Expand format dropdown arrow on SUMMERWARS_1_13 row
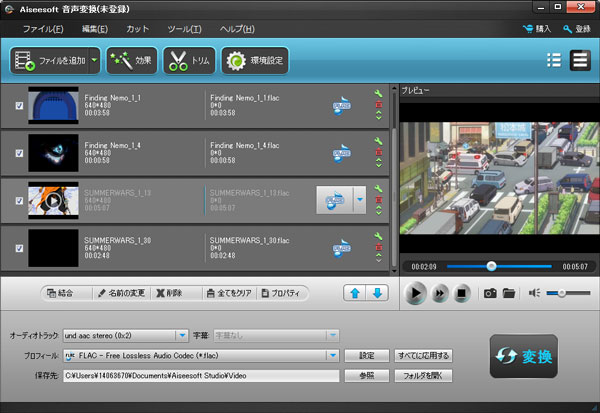Screen dimensions: 600x413 click(360, 200)
